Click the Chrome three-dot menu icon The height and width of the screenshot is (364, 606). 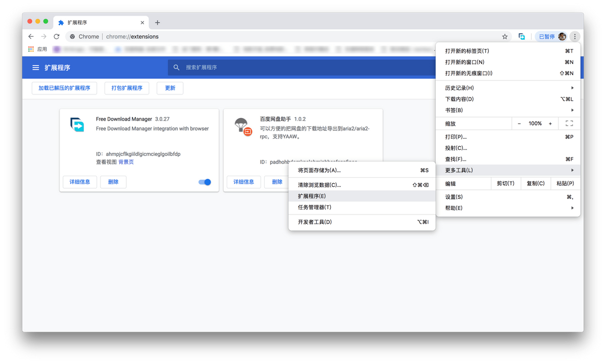click(x=575, y=36)
